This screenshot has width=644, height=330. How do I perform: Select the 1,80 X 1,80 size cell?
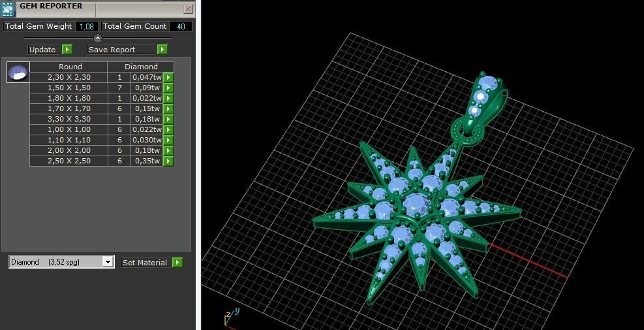click(69, 98)
